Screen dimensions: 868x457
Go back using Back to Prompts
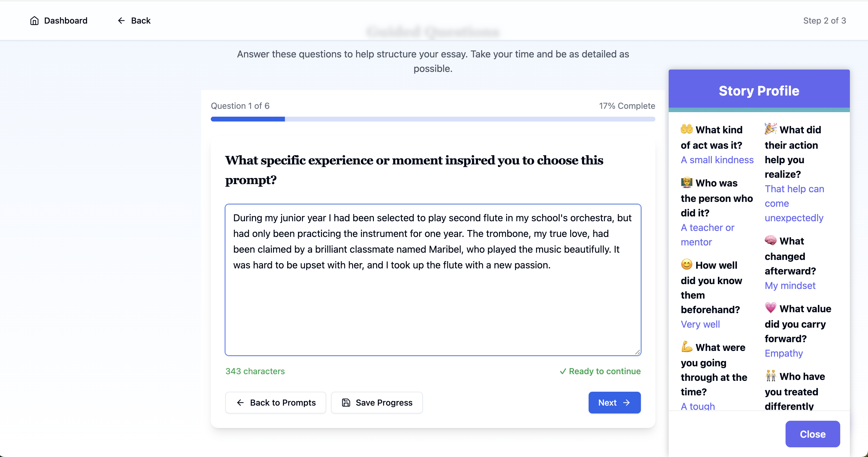(x=276, y=402)
